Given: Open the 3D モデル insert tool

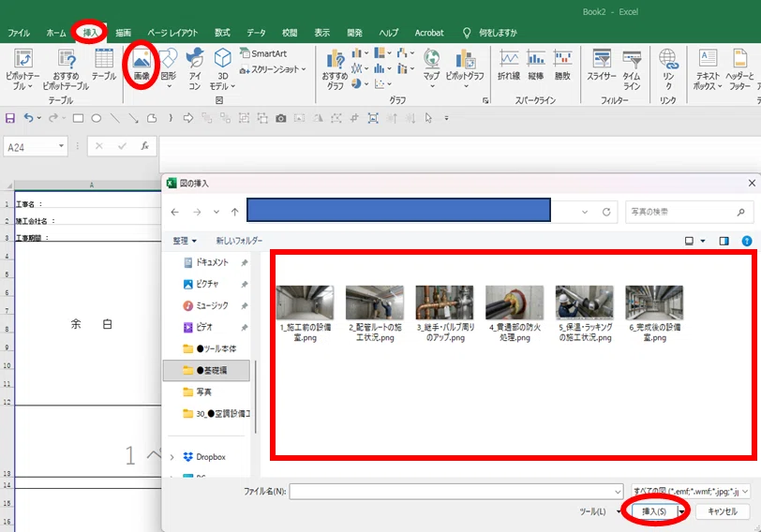Looking at the screenshot, I should [222, 69].
